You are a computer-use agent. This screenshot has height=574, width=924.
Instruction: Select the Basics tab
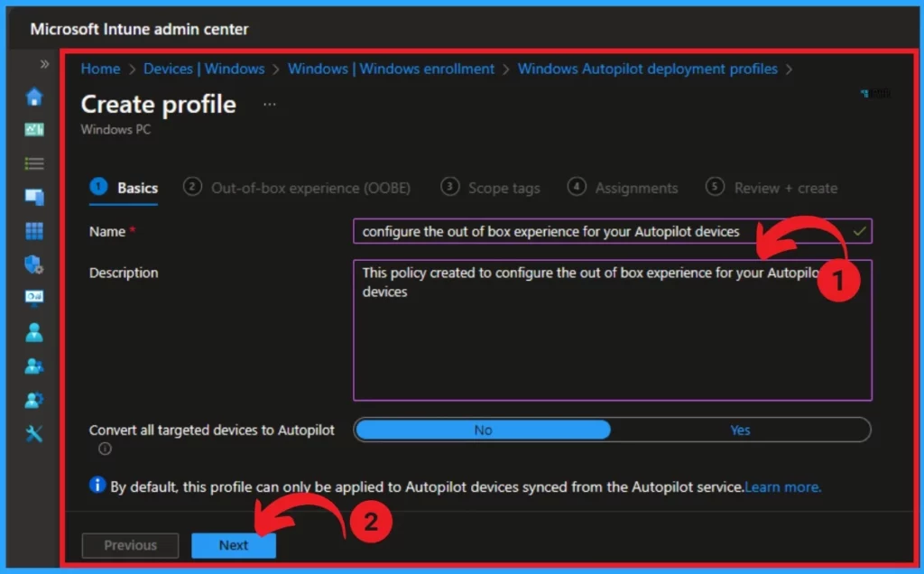[124, 188]
